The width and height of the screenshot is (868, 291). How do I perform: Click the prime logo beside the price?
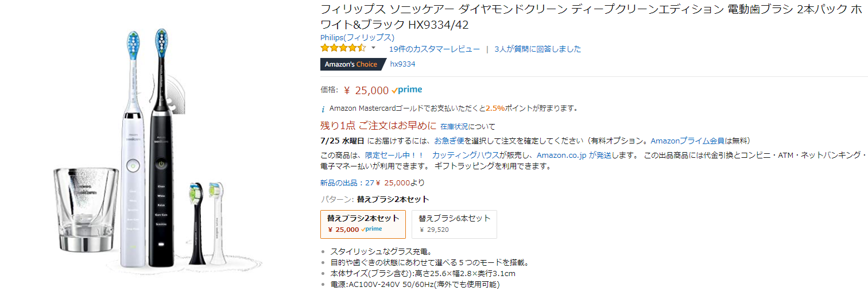coord(407,90)
